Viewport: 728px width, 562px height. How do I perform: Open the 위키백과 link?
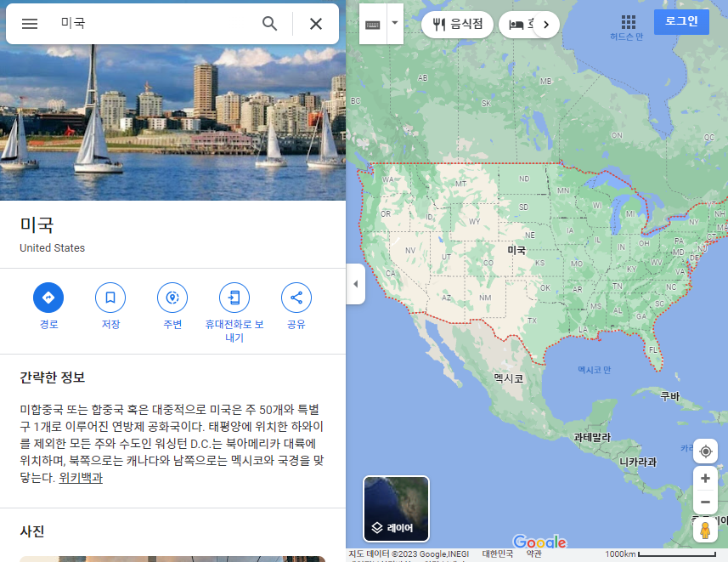point(81,478)
